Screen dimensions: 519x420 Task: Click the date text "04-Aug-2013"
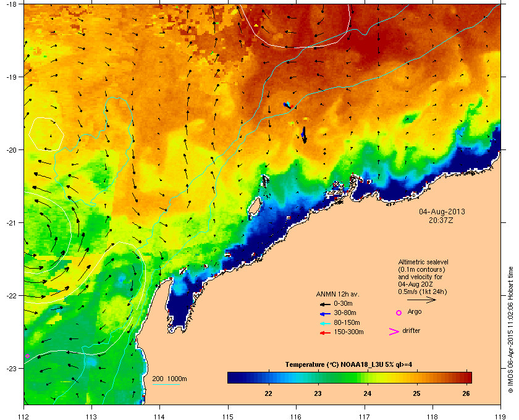pyautogui.click(x=442, y=211)
